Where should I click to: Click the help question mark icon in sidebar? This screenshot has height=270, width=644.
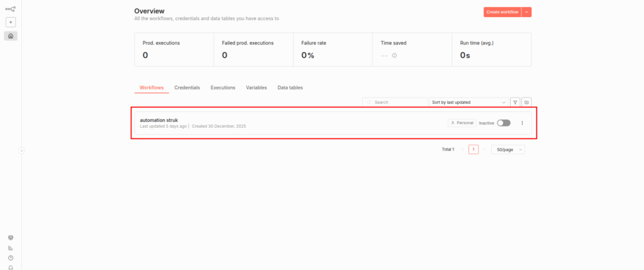[11, 258]
